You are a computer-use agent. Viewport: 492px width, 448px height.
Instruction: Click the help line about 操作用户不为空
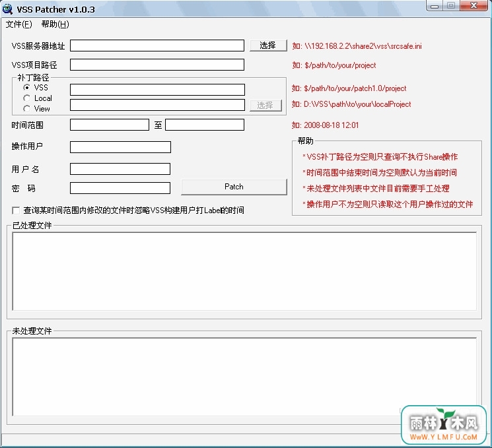388,205
